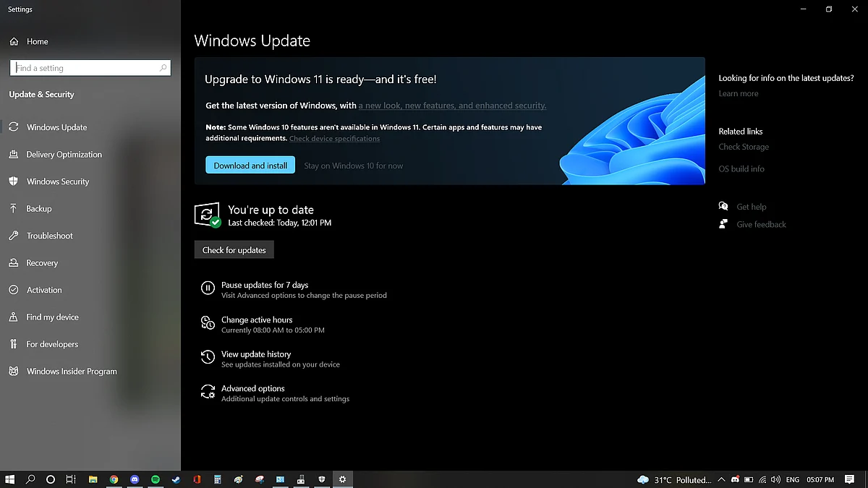Click Get help link
The image size is (868, 488).
click(752, 207)
